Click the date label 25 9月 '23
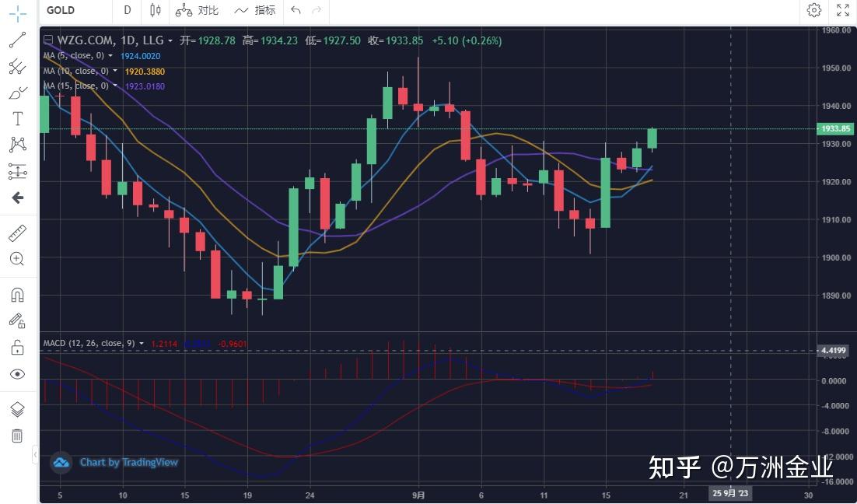Image resolution: width=857 pixels, height=504 pixels. pos(731,493)
